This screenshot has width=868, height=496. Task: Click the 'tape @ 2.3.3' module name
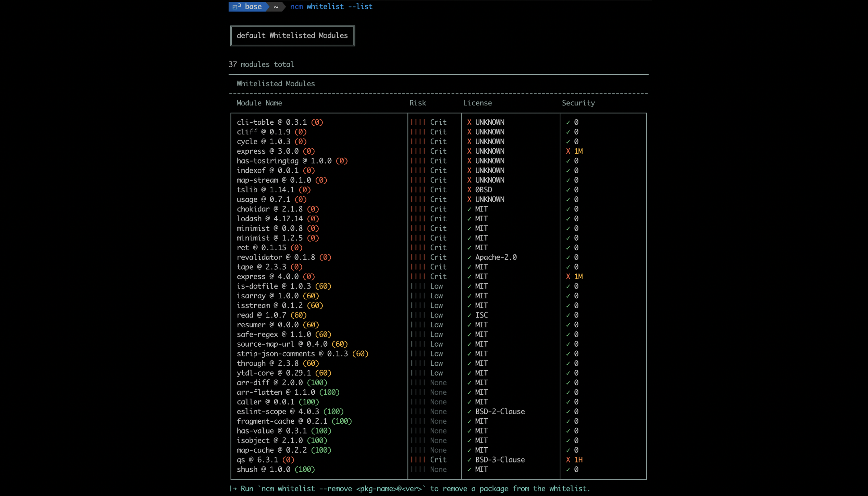coord(261,267)
